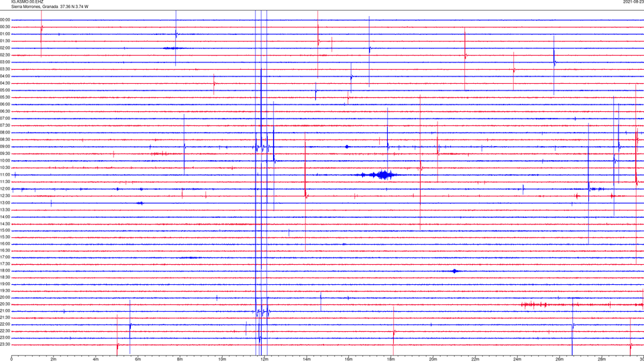The width and height of the screenshot is (644, 362).
Task: Click the 10:00 time label
Action: coord(5,161)
